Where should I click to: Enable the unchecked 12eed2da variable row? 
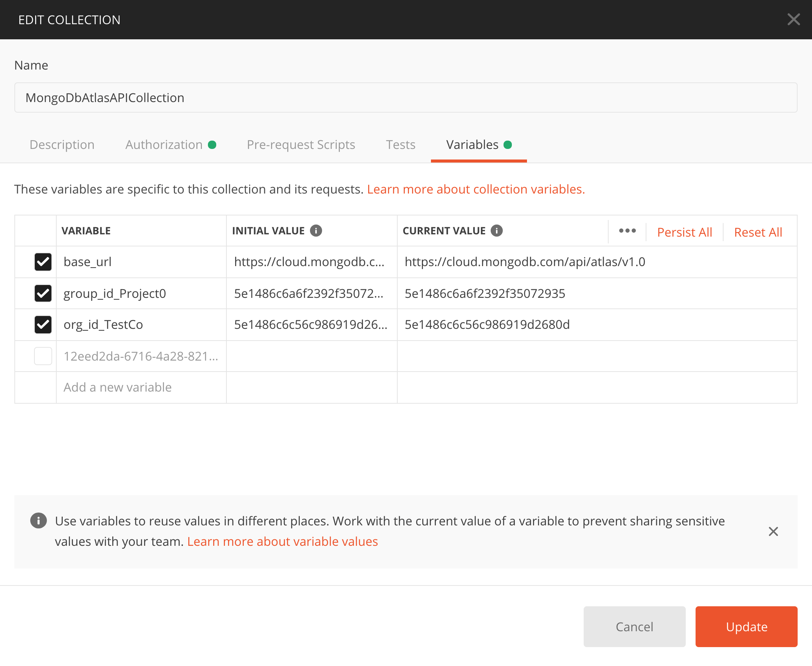click(x=43, y=356)
